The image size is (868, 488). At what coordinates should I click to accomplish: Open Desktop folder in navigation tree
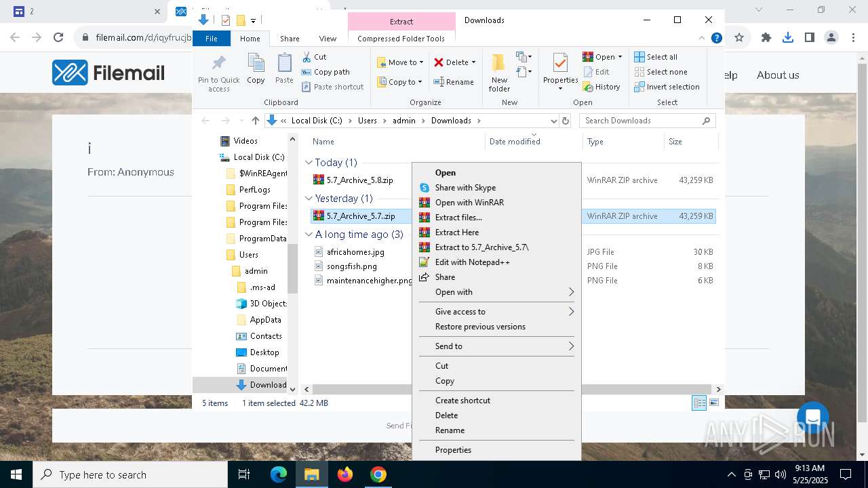[264, 352]
